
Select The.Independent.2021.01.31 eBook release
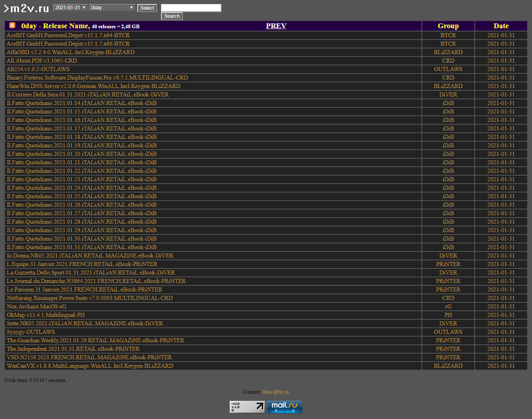pyautogui.click(x=73, y=349)
